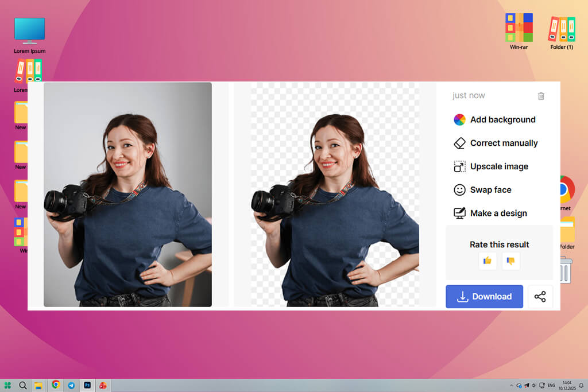The height and width of the screenshot is (392, 588).
Task: Share the result via share icon
Action: pyautogui.click(x=540, y=296)
